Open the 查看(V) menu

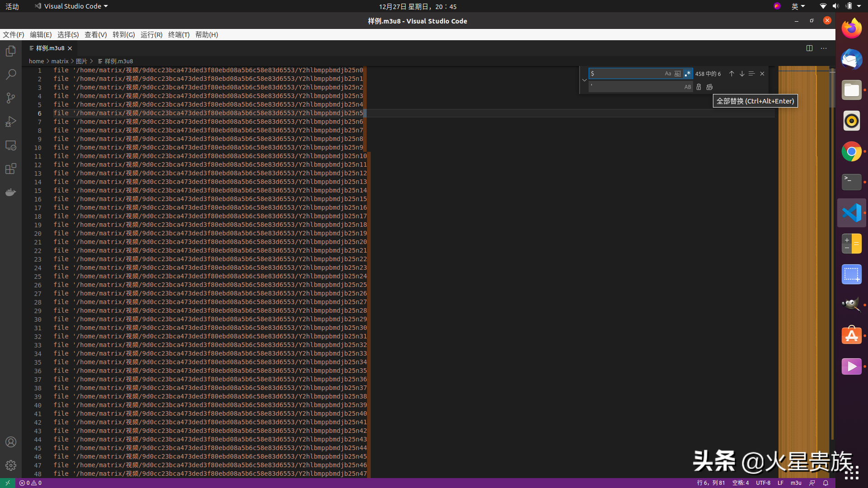coord(96,35)
